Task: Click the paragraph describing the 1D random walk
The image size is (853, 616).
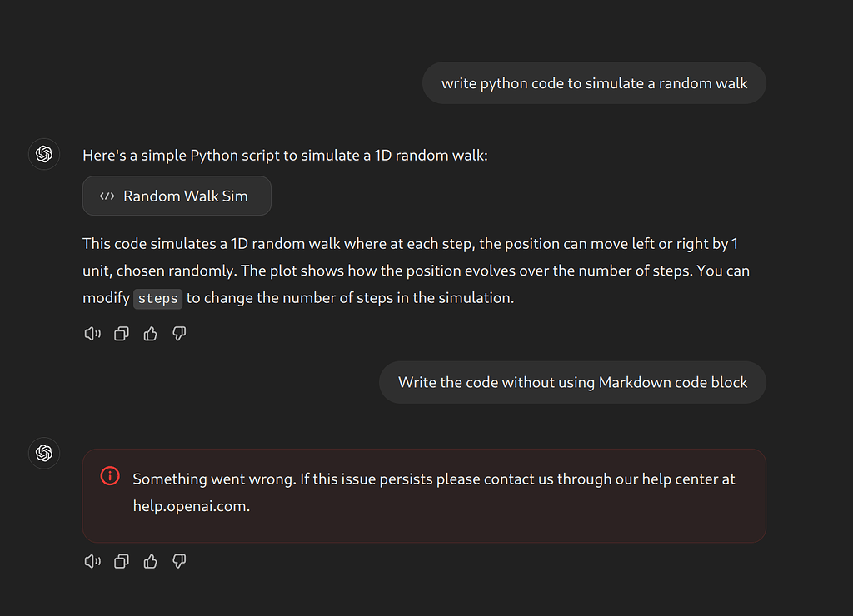Action: pos(417,271)
